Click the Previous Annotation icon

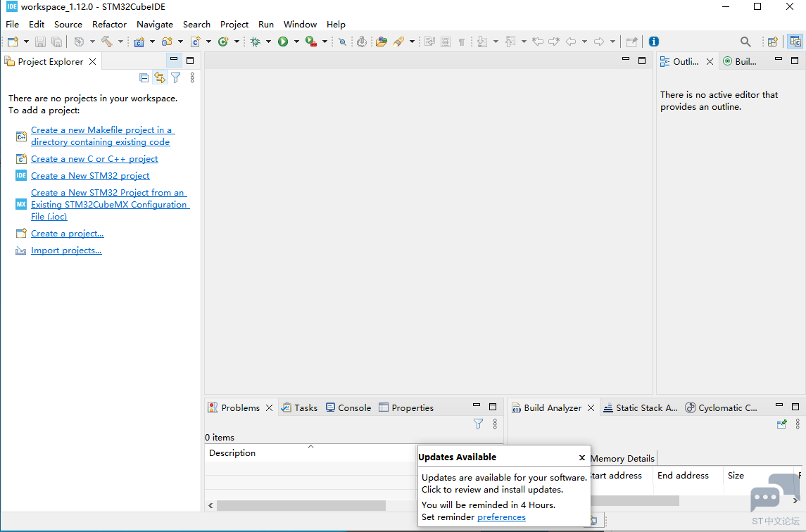(510, 42)
